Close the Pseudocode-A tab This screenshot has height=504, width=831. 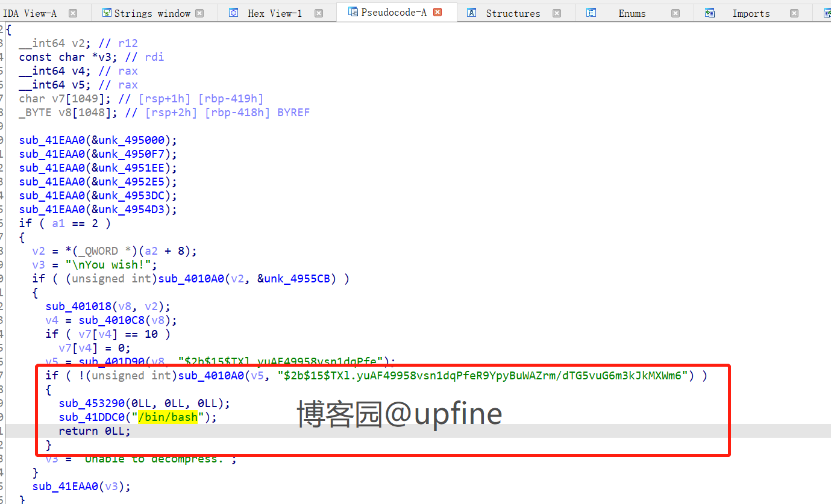[x=437, y=12]
